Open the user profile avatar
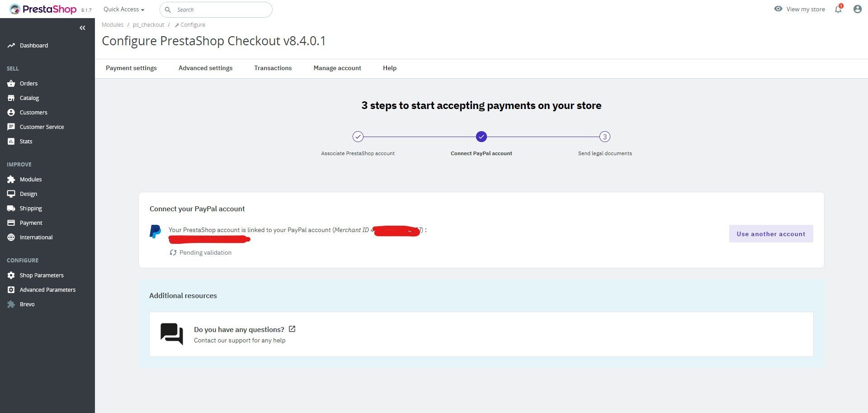Viewport: 868px width, 413px height. (x=858, y=9)
